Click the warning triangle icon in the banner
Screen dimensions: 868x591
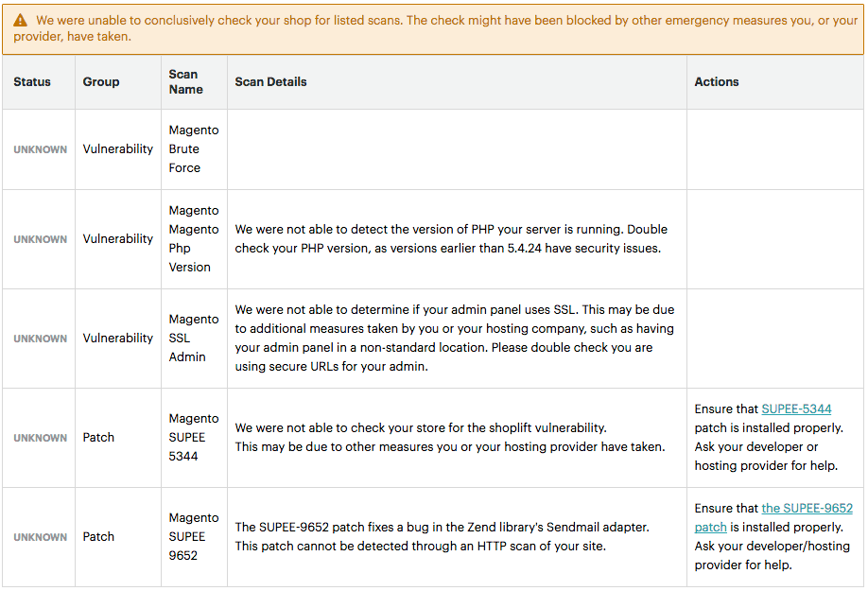20,20
